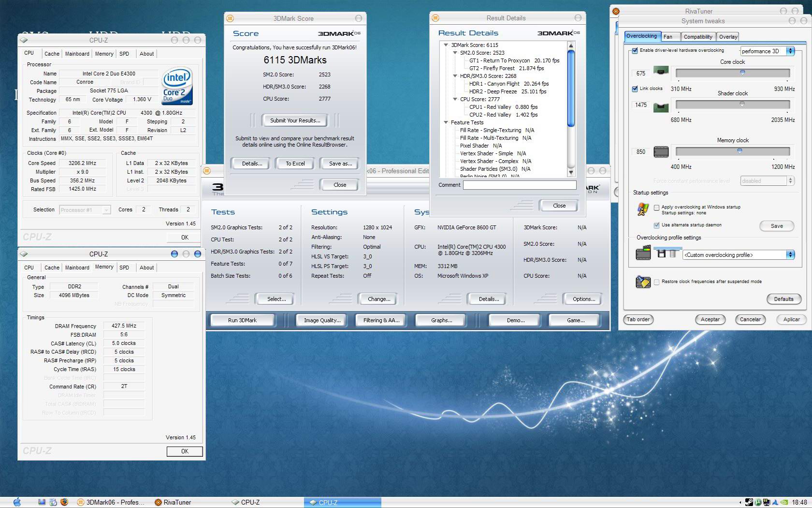This screenshot has height=508, width=812.
Task: Click the Windows startup settings icon
Action: 643,209
